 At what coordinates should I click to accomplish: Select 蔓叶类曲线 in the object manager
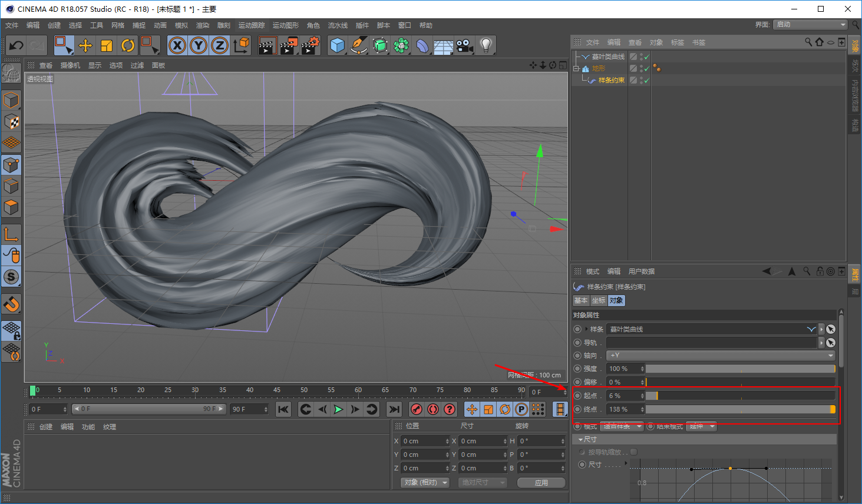(608, 57)
